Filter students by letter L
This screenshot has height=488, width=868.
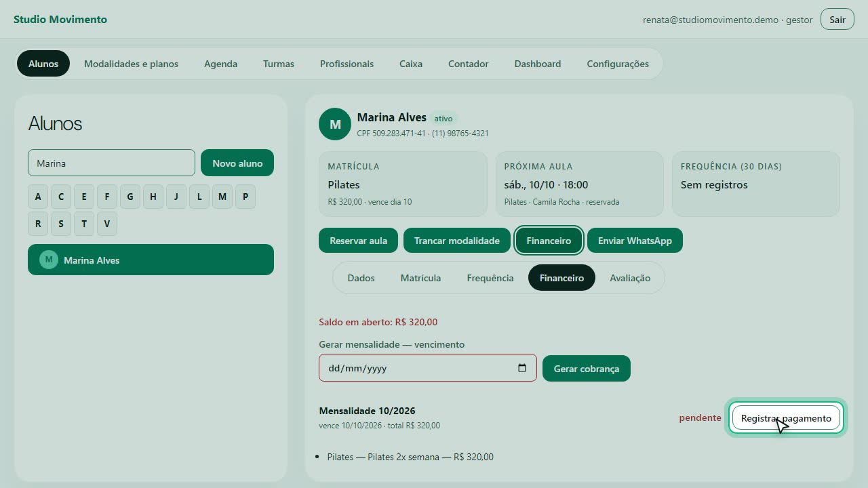[x=199, y=197]
